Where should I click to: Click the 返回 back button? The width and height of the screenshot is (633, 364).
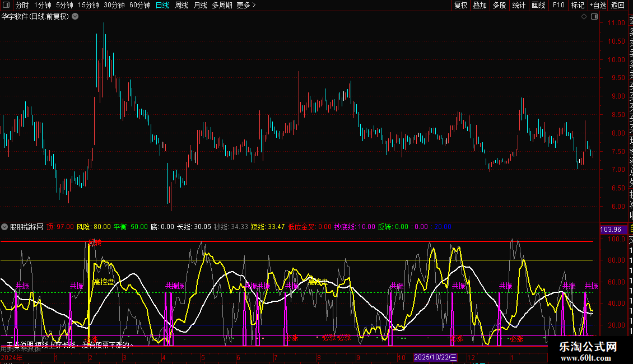point(617,5)
